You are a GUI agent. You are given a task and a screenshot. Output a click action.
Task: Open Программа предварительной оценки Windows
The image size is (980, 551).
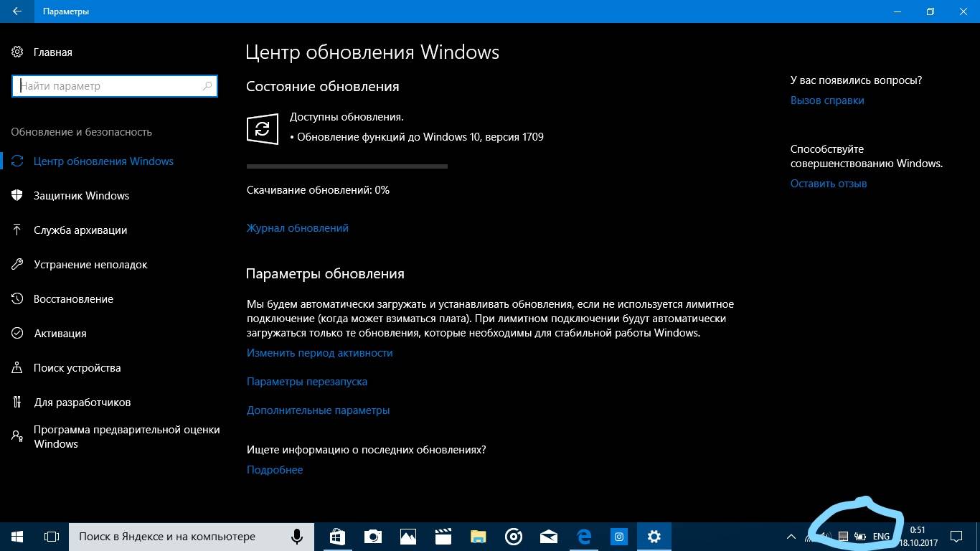coord(126,436)
